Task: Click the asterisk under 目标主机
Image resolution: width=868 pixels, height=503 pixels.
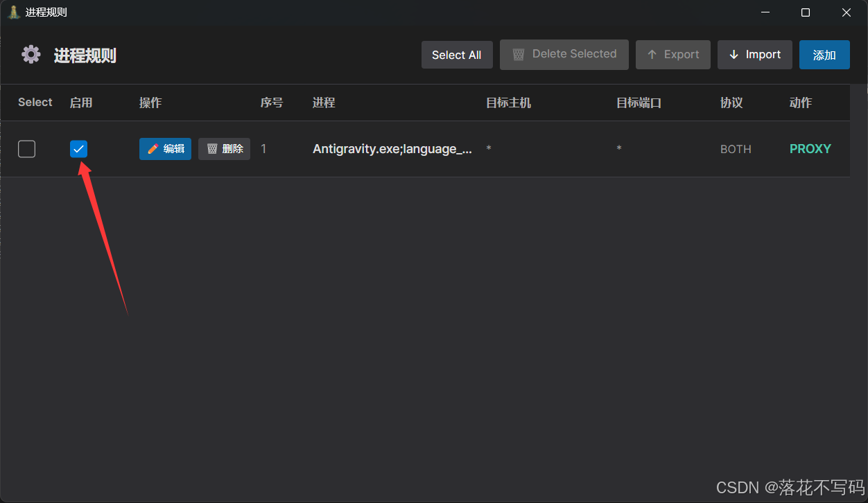Action: tap(489, 149)
